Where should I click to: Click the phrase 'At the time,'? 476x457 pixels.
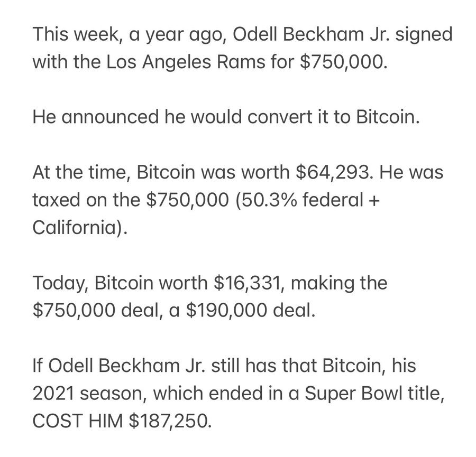click(81, 173)
